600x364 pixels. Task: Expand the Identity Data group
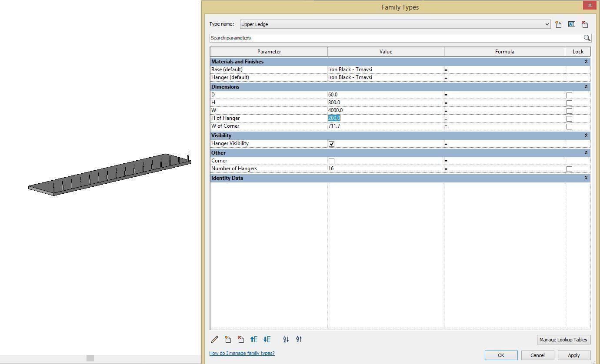pyautogui.click(x=586, y=178)
